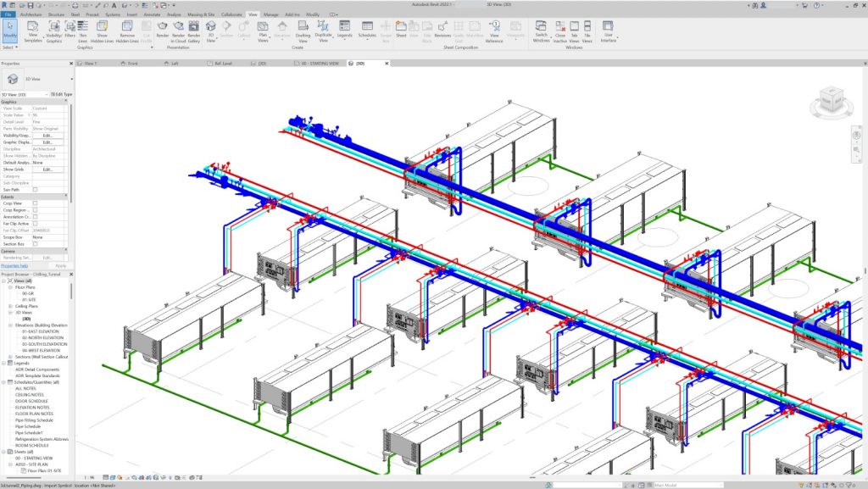Enable the Crop View checkbox
The width and height of the screenshot is (868, 489).
pos(36,203)
